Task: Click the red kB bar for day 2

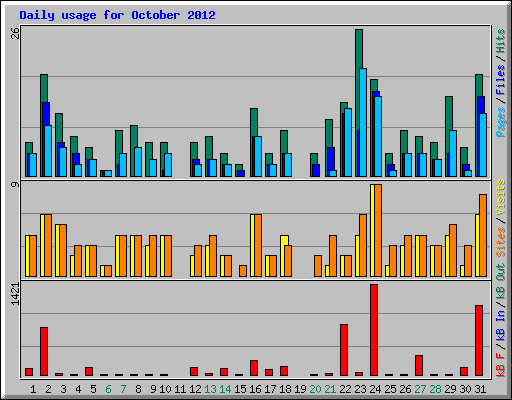Action: [x=44, y=351]
